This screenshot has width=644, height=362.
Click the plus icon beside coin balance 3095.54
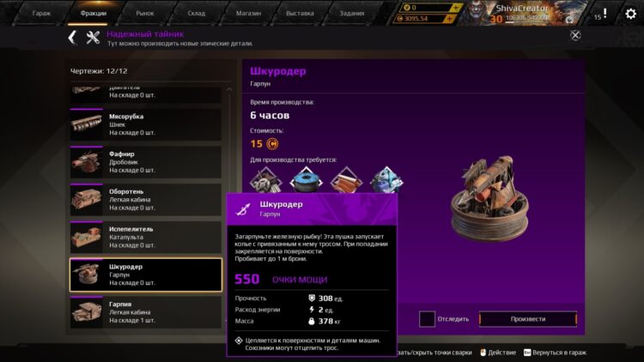tap(450, 19)
